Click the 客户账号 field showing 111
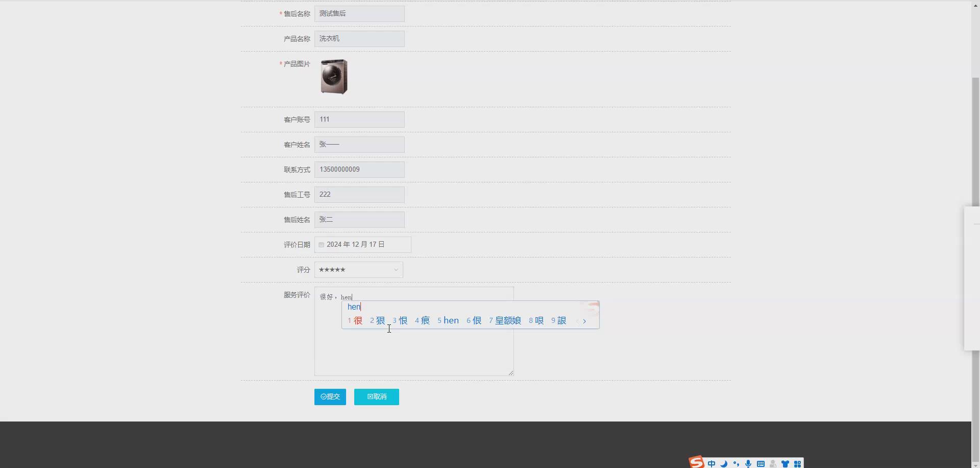Viewport: 980px width, 468px height. [359, 120]
